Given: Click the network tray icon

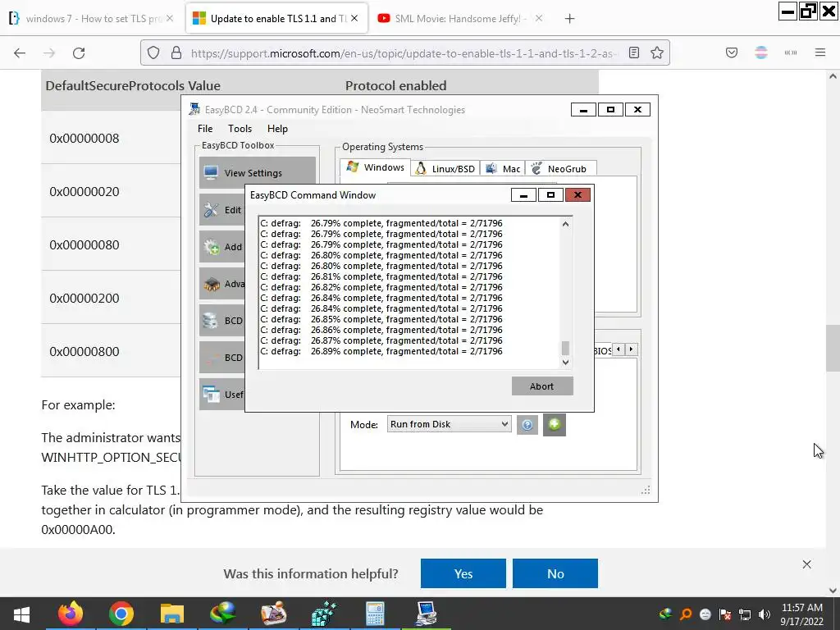Looking at the screenshot, I should point(745,614).
